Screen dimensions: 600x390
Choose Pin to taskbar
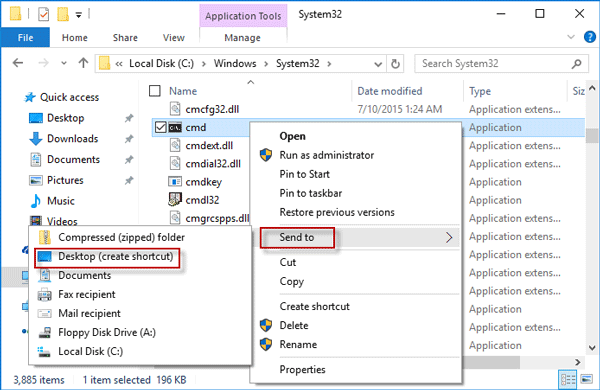pos(311,193)
